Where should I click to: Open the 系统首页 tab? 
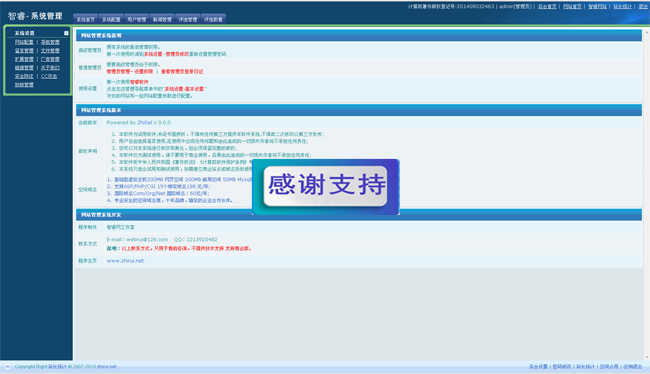tap(86, 19)
